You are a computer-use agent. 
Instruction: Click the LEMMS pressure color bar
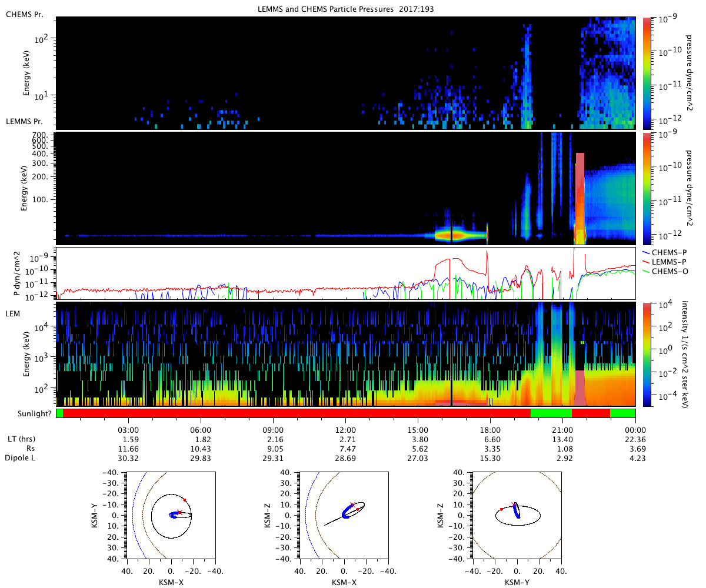click(x=646, y=189)
